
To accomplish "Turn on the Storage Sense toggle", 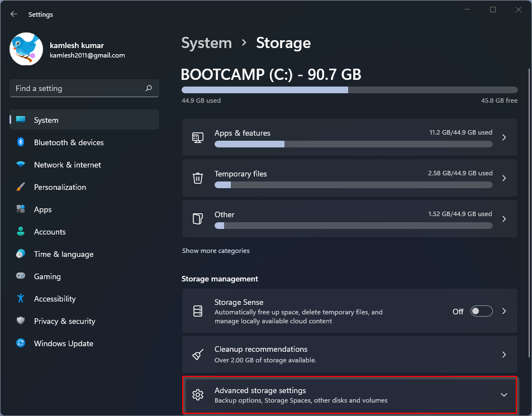I will pos(481,312).
